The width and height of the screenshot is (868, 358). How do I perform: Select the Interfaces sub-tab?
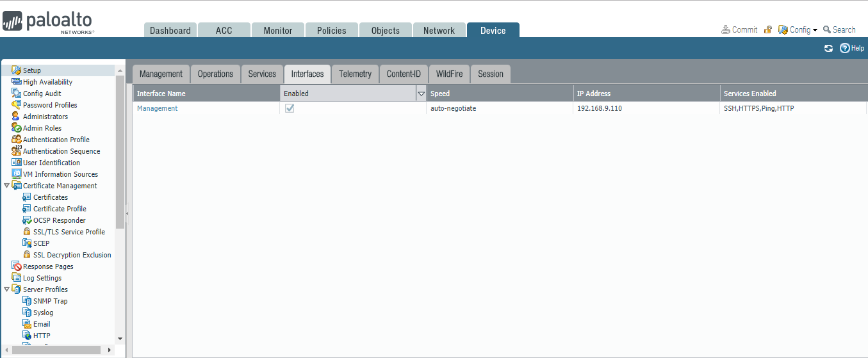[307, 74]
